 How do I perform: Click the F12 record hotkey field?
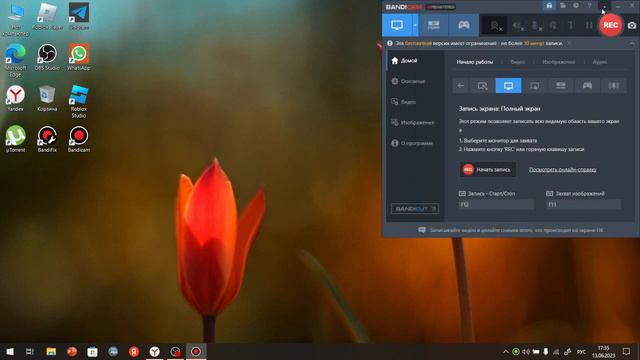[x=496, y=204]
